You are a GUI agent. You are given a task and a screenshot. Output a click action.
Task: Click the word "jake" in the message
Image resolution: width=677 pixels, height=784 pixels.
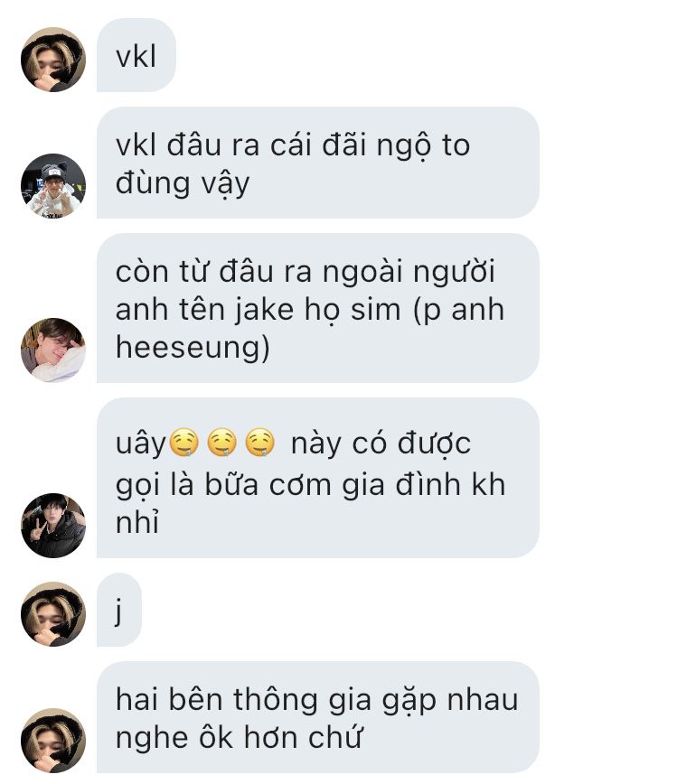point(264,311)
